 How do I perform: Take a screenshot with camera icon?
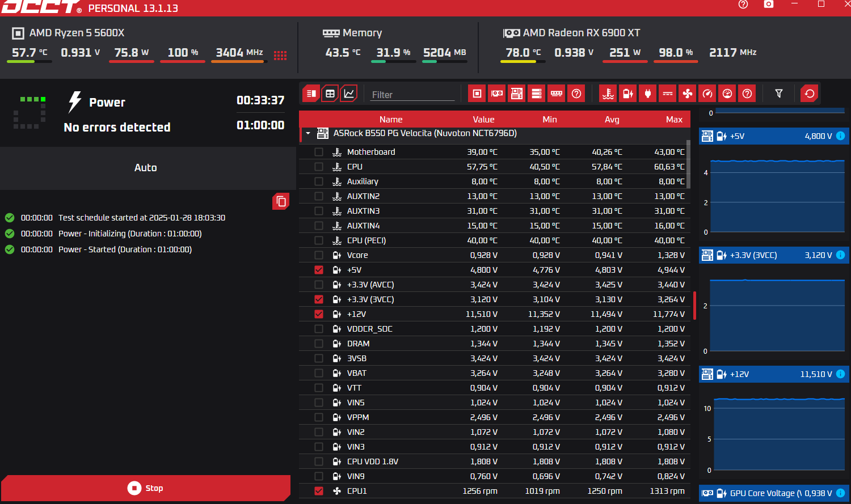769,5
